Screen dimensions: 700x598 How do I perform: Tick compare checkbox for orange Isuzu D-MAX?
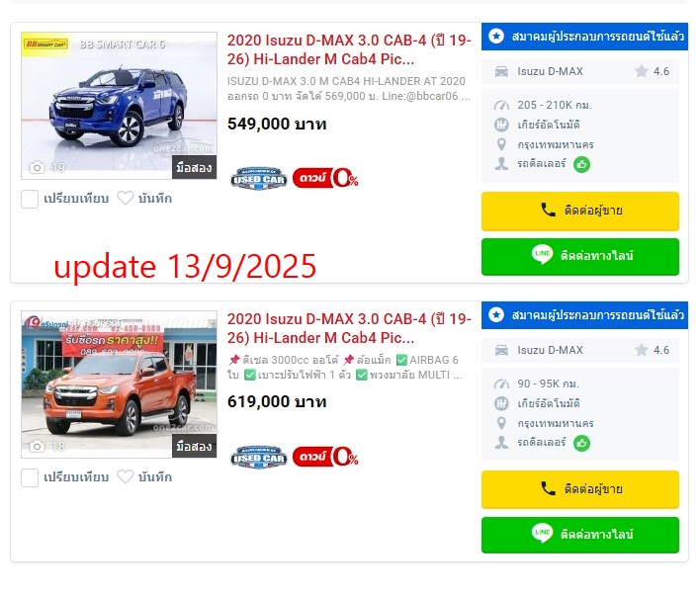pyautogui.click(x=30, y=478)
